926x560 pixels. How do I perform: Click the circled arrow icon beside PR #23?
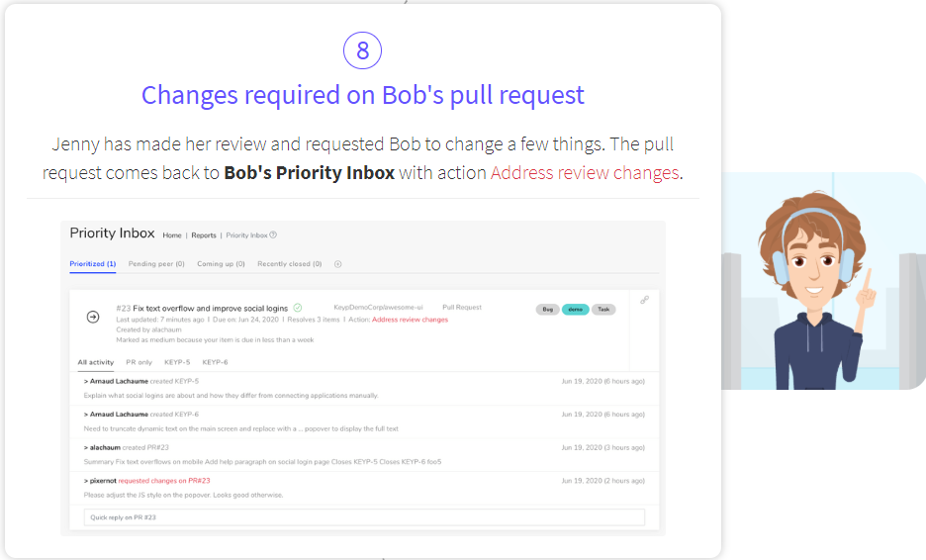click(x=93, y=318)
